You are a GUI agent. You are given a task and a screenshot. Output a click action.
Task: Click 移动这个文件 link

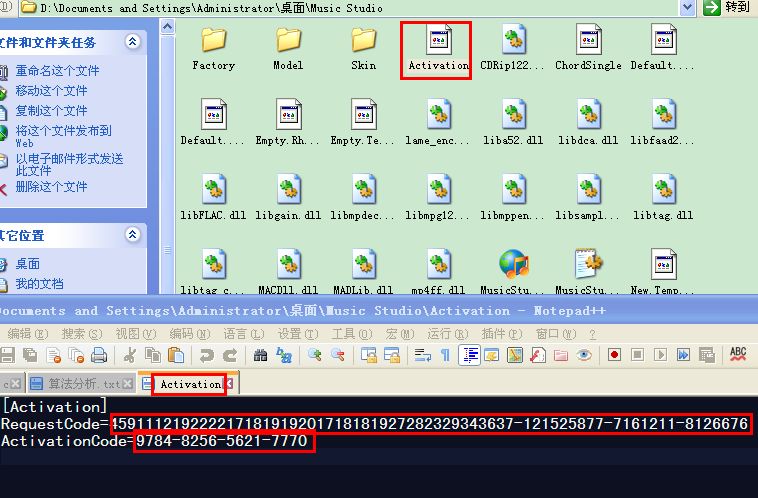(x=51, y=90)
